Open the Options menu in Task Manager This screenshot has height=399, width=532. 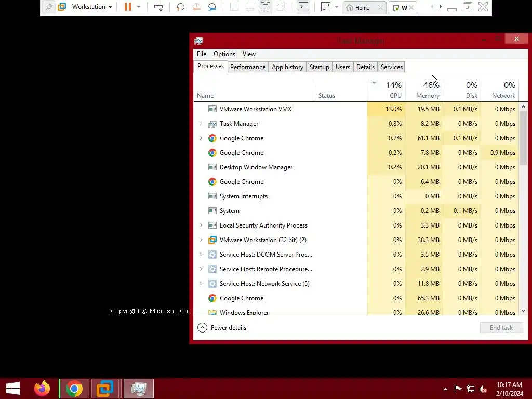(x=224, y=54)
